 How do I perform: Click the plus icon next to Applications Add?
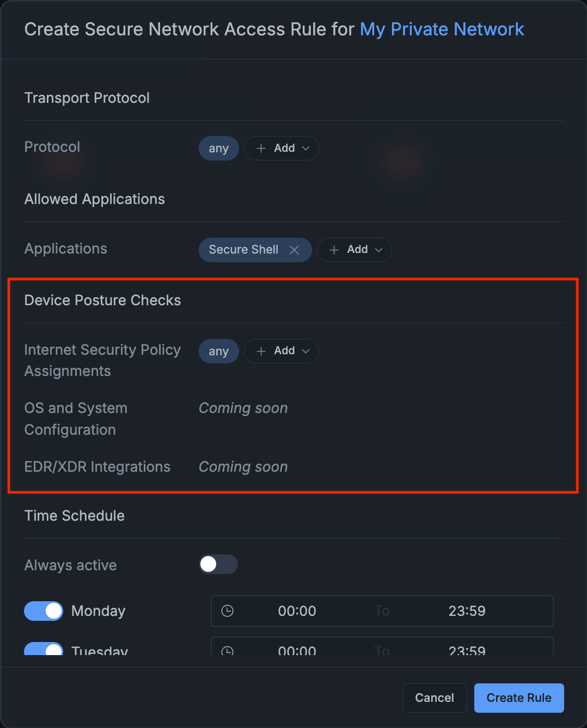coord(334,250)
